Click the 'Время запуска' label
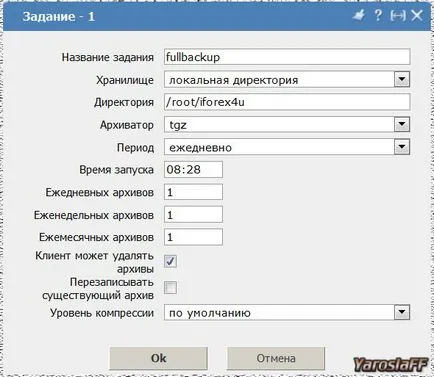434x377 pixels. [x=116, y=170]
